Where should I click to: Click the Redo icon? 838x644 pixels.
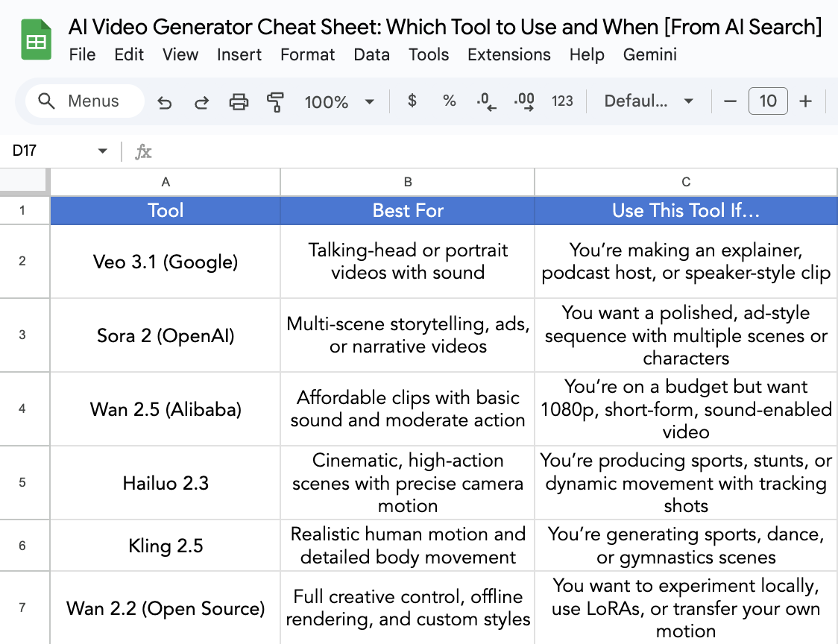click(x=201, y=101)
